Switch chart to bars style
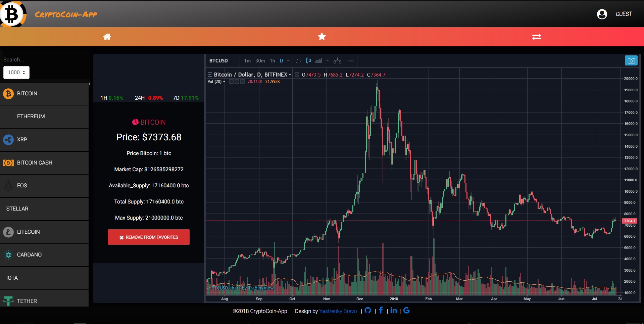644x324 pixels. click(298, 61)
